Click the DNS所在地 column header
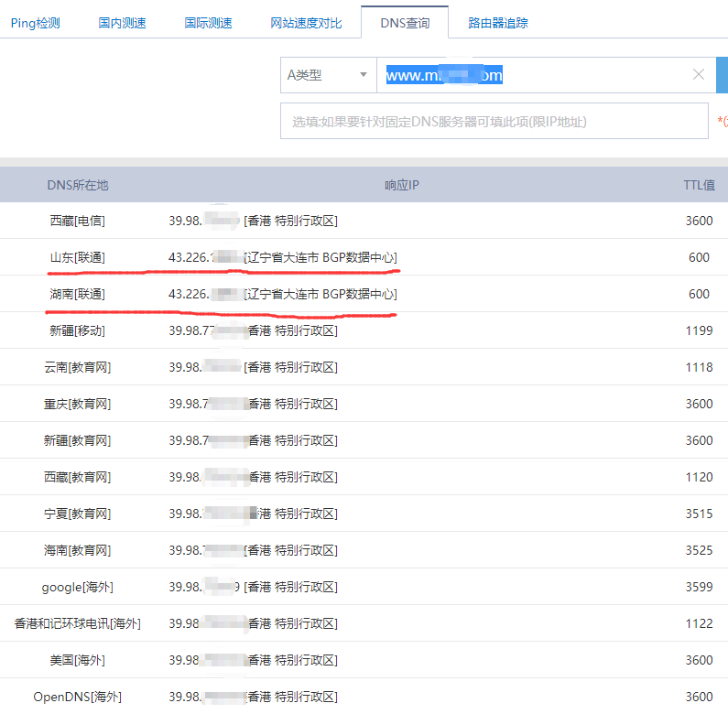Viewport: 728px width, 714px height. tap(78, 185)
